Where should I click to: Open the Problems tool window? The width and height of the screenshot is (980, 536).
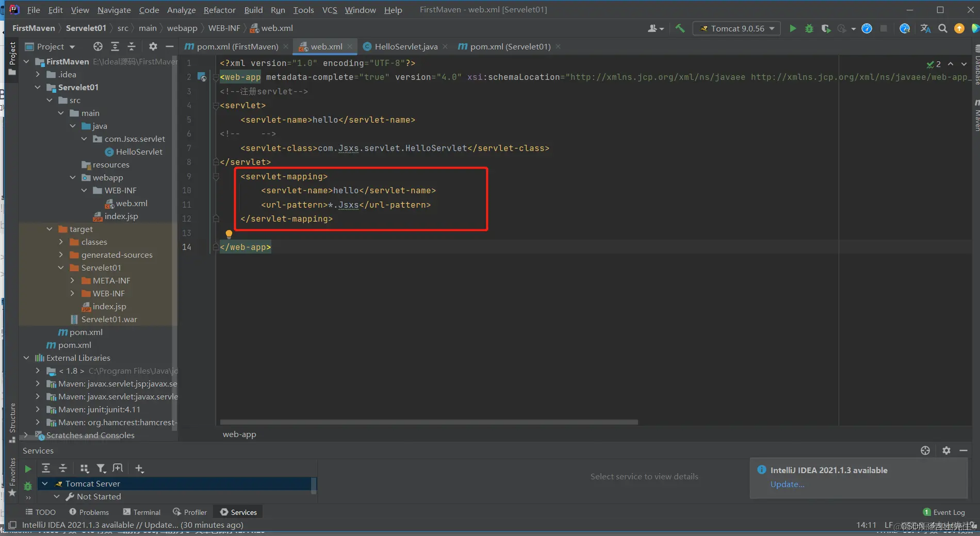click(x=89, y=512)
